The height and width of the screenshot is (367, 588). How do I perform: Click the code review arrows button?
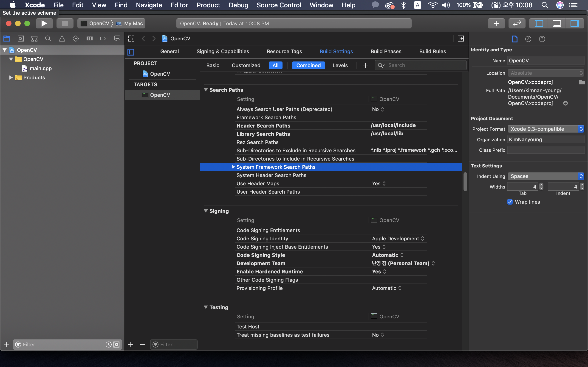click(x=517, y=23)
